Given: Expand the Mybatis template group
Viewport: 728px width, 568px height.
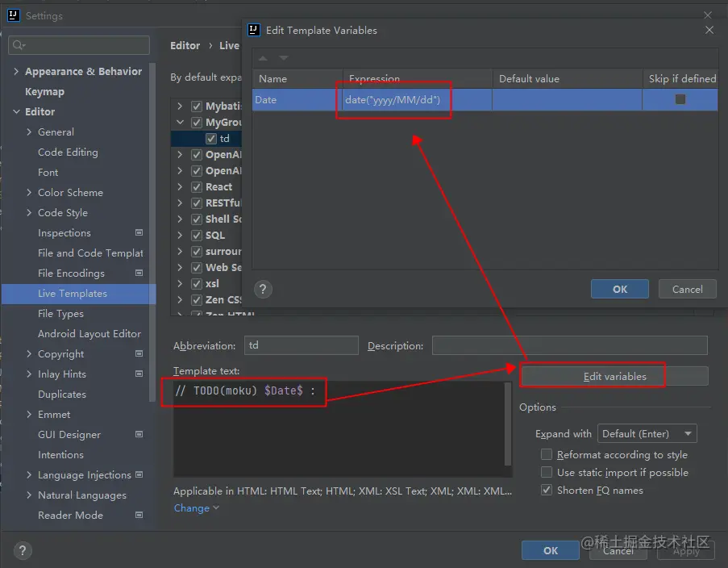Looking at the screenshot, I should (180, 106).
